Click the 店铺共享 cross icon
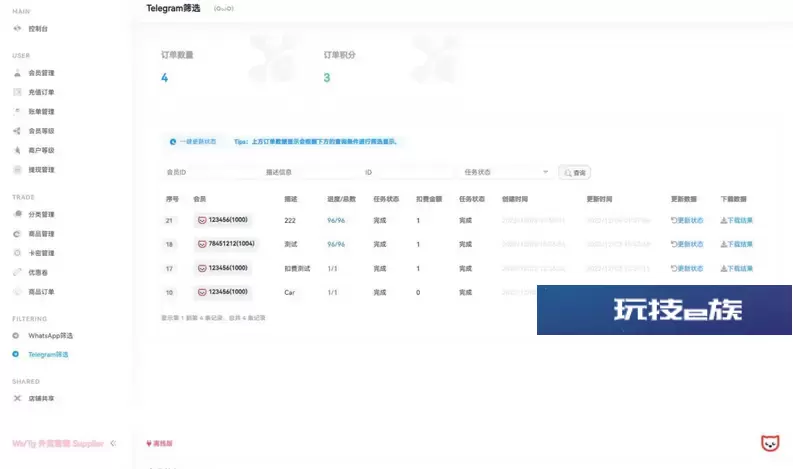 pos(17,398)
